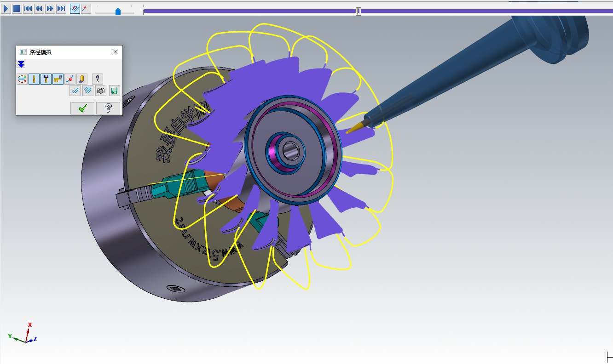Click the quick verify shaded toolpath icon

click(82, 79)
